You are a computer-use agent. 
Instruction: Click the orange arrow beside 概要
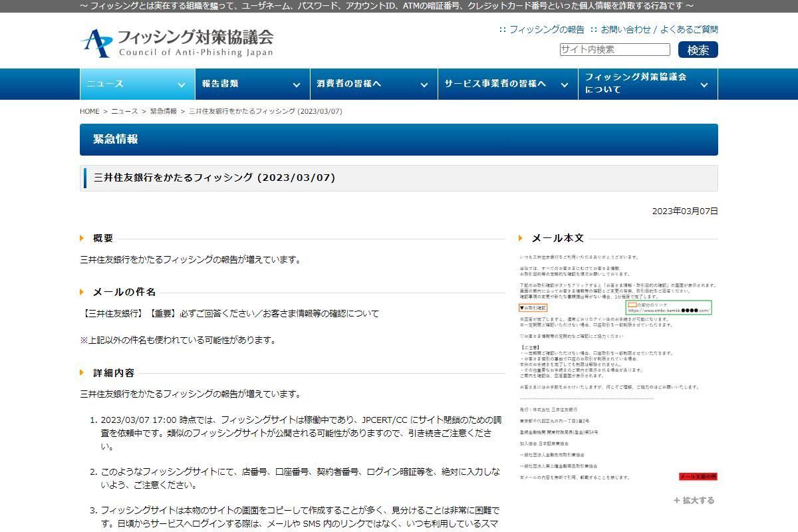point(82,238)
